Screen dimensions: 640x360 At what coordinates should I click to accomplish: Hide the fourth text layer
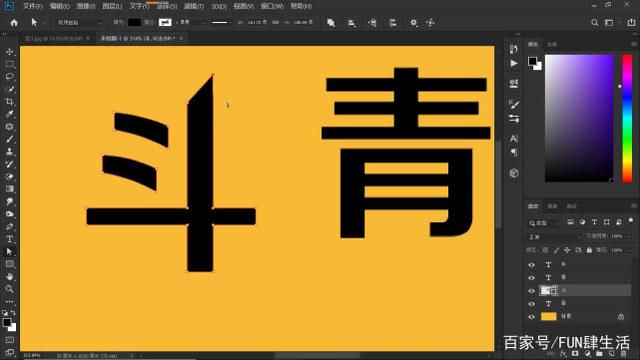pos(531,304)
